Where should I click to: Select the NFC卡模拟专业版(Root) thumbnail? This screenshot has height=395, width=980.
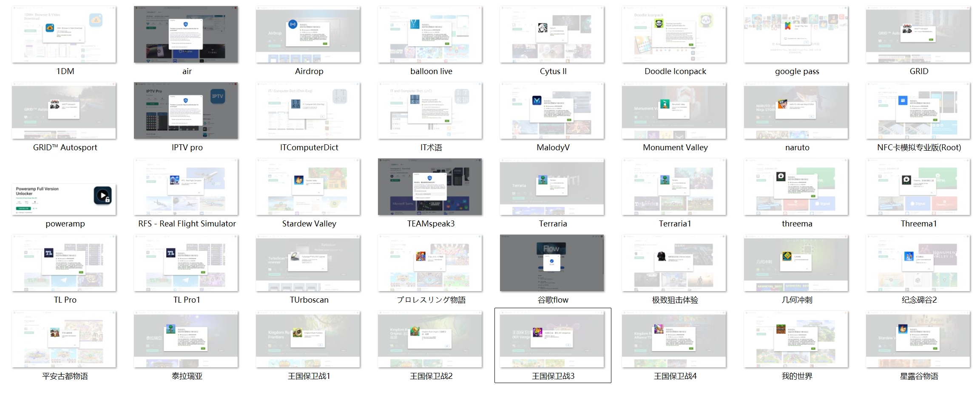(918, 111)
